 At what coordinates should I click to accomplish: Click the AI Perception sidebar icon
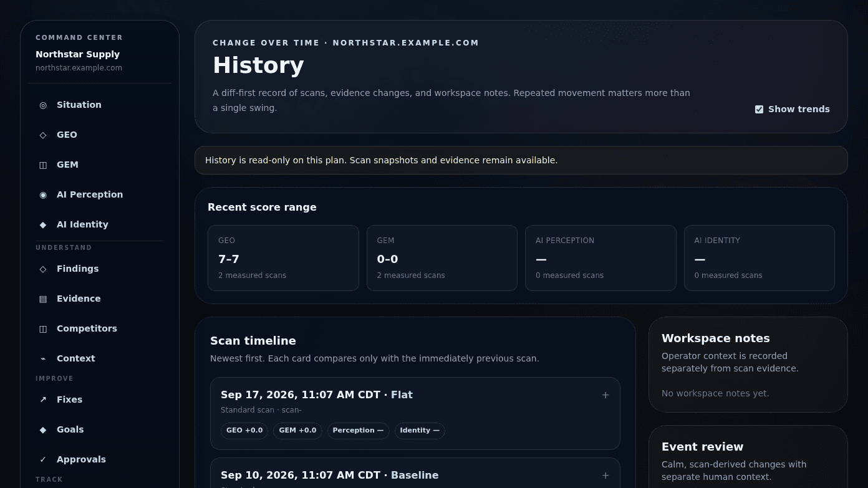[43, 195]
